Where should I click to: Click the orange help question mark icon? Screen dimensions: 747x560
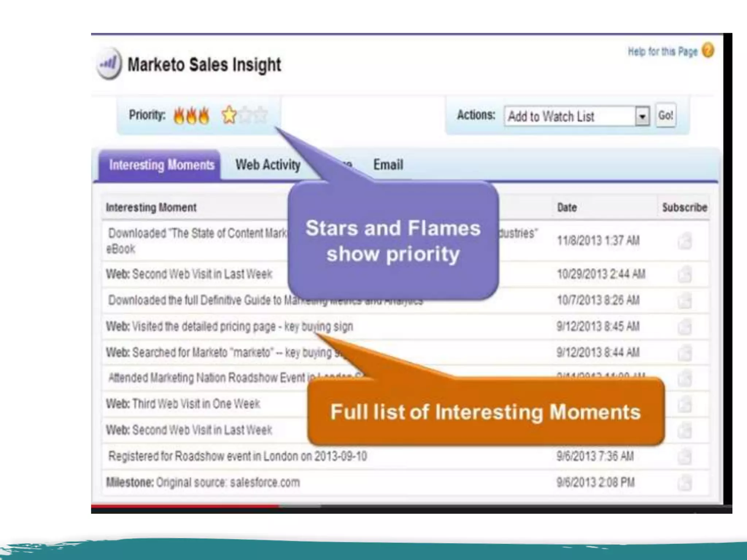(x=708, y=51)
